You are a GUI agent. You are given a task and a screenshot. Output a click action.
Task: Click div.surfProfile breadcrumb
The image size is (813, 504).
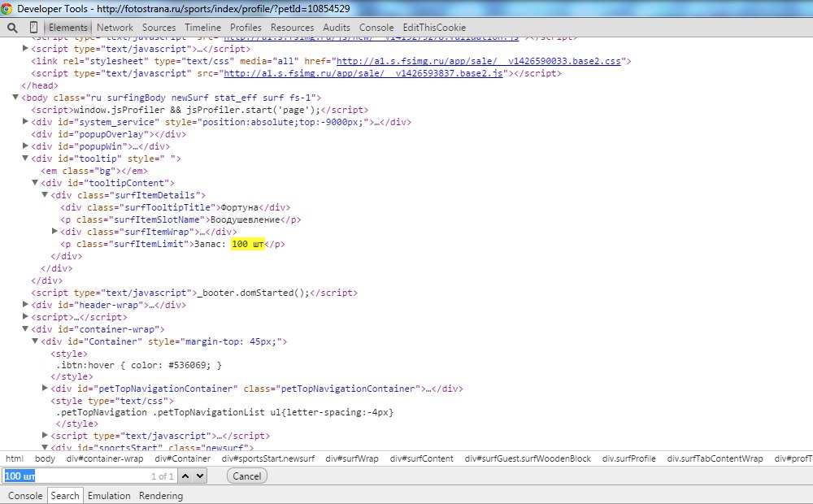point(629,459)
